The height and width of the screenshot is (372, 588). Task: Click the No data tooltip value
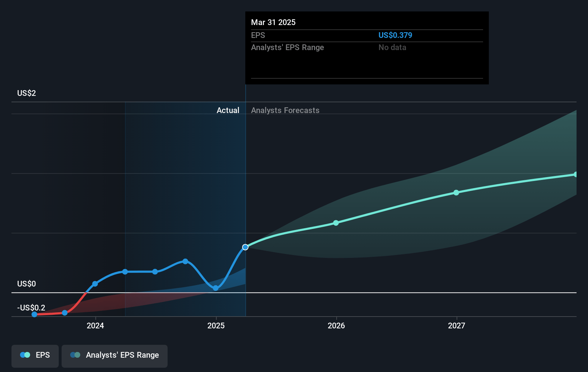coord(392,48)
